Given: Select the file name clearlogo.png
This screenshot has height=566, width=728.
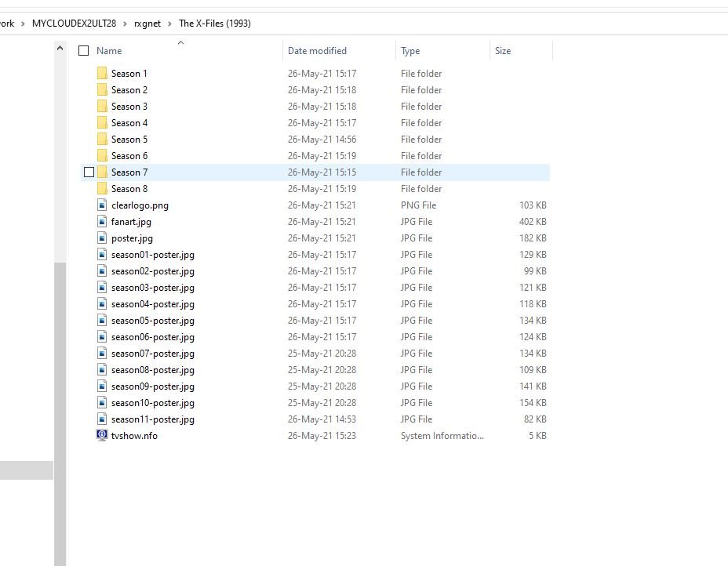Looking at the screenshot, I should 140,205.
